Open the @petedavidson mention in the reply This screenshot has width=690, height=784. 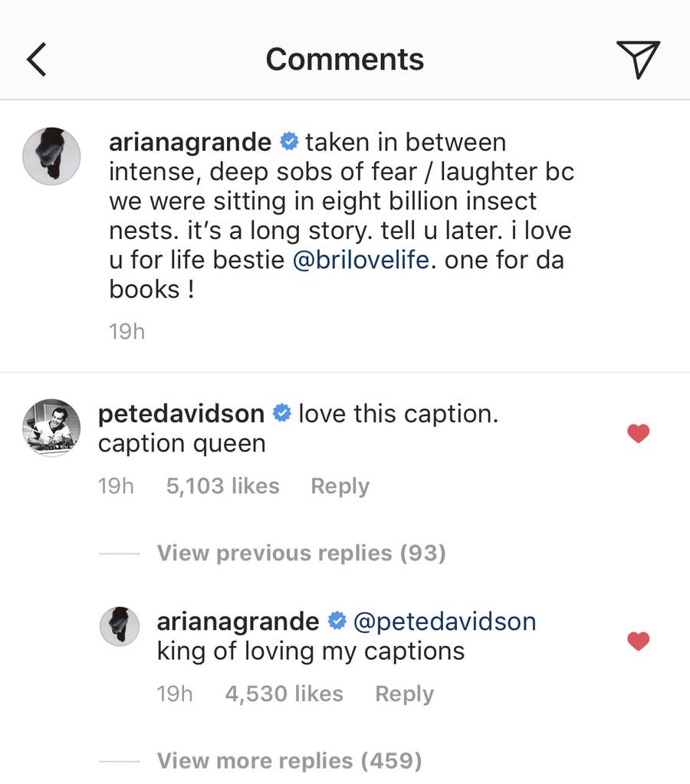tap(444, 621)
